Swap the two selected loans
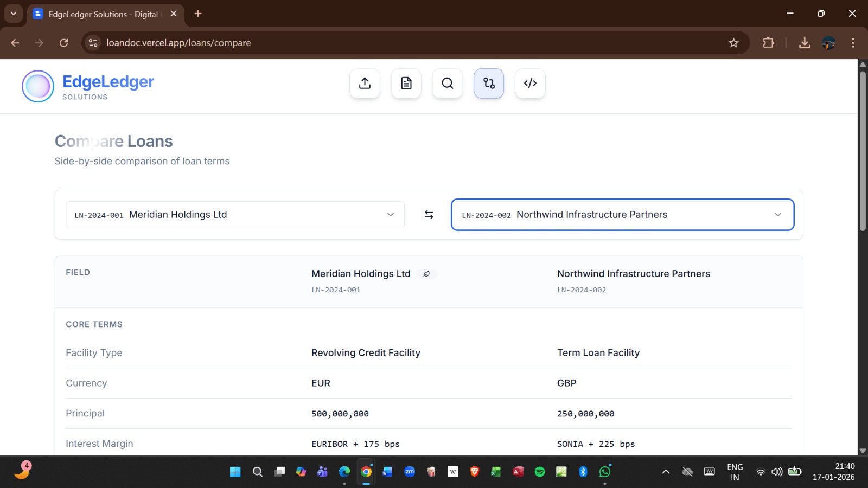 click(429, 215)
